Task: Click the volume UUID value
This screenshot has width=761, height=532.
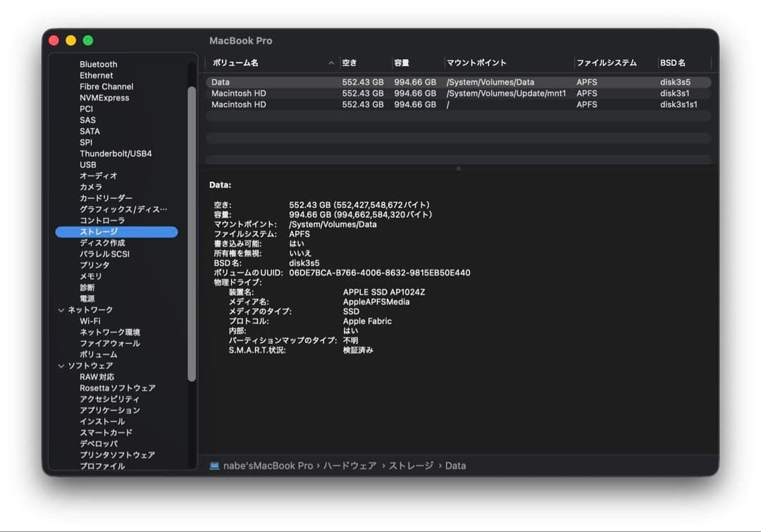Action: pyautogui.click(x=380, y=273)
